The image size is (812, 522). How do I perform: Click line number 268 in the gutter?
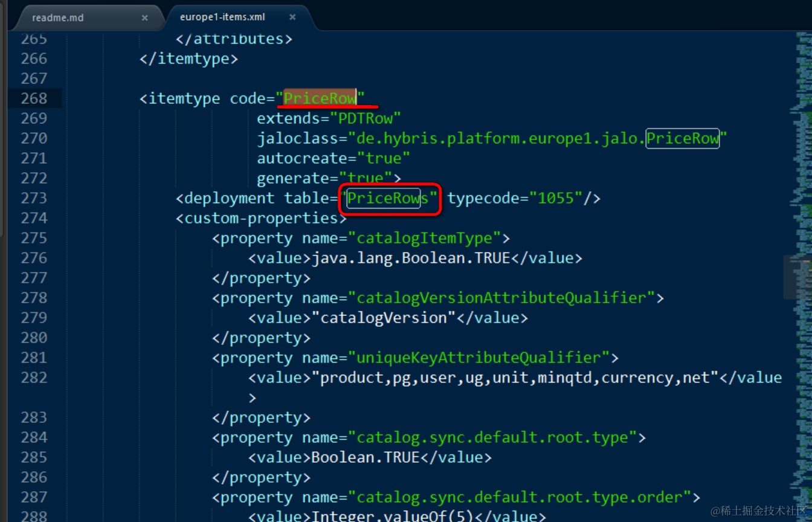(34, 98)
